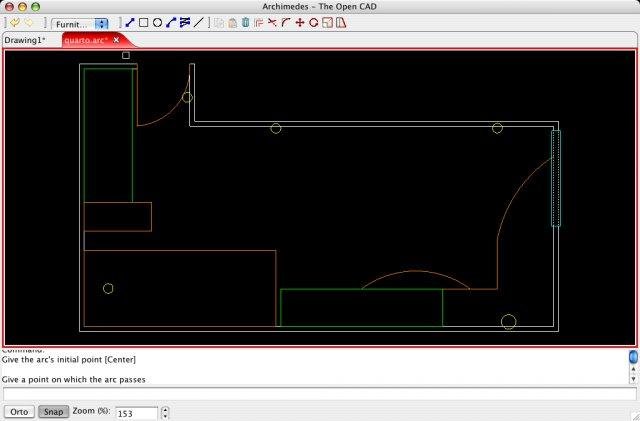Select the Offset tool icon
This screenshot has height=421, width=640.
(x=258, y=23)
